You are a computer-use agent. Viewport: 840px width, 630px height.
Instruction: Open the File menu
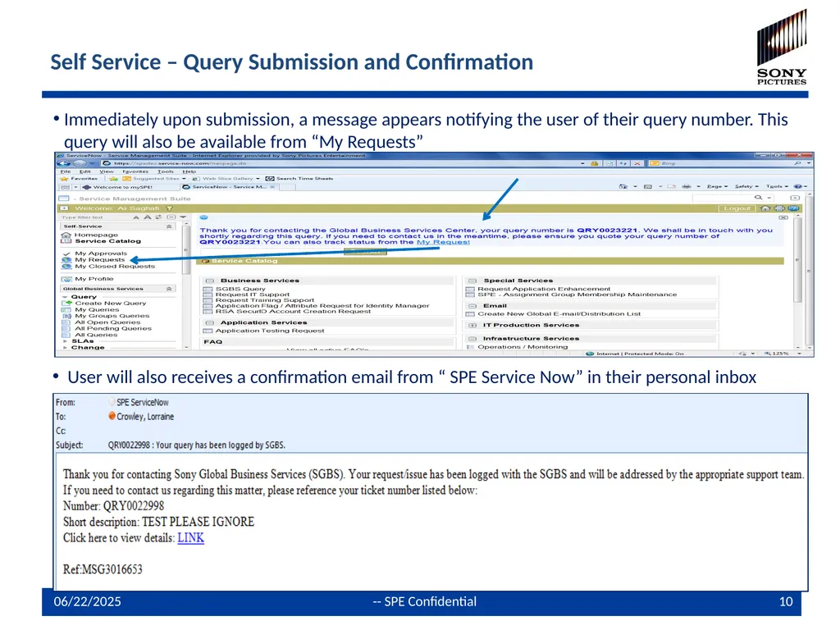click(x=66, y=171)
